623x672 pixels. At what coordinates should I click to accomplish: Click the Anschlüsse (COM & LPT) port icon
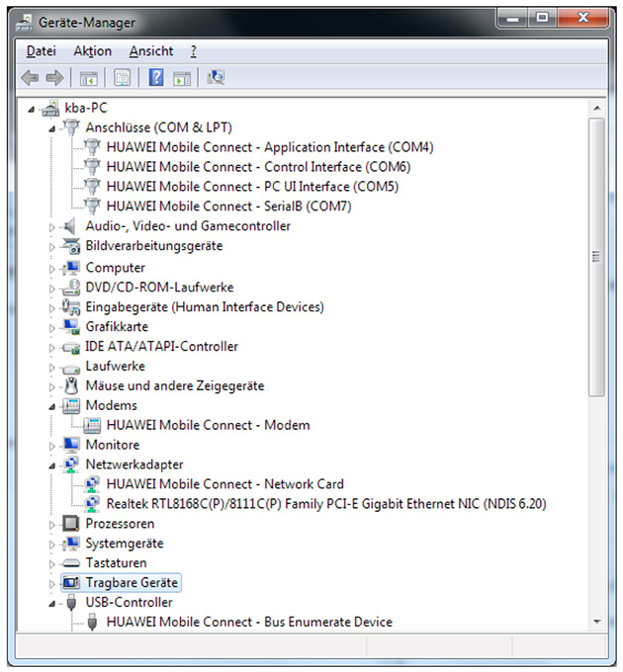tap(71, 127)
